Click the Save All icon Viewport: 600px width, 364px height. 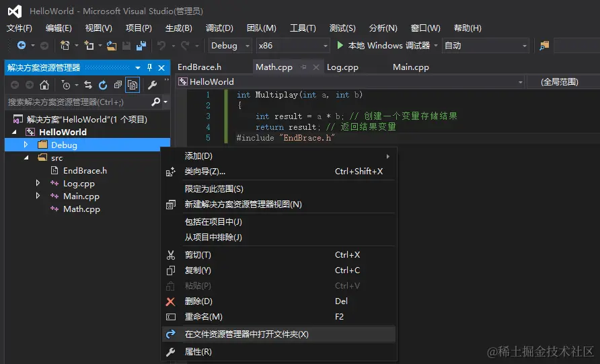click(x=141, y=46)
